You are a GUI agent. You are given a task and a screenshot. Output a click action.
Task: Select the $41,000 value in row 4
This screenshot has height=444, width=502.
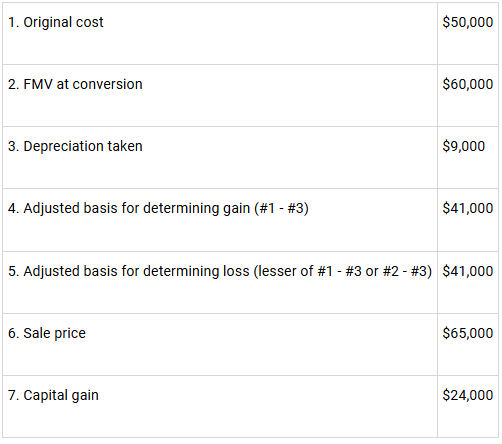point(468,208)
